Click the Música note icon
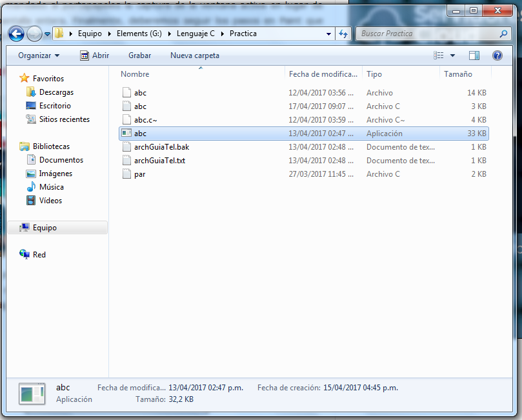 tap(31, 187)
